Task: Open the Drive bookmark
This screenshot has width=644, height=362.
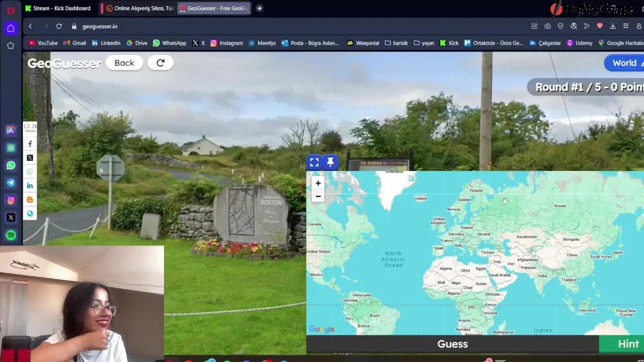Action: pyautogui.click(x=137, y=43)
